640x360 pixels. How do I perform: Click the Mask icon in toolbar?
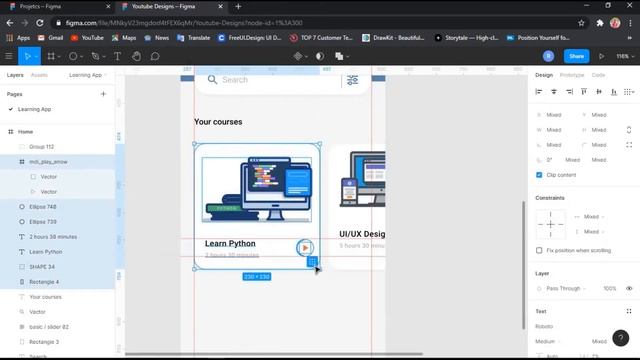click(320, 56)
